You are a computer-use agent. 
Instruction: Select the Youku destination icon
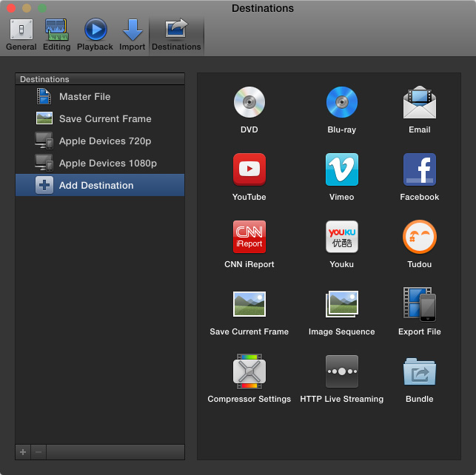[x=342, y=237]
